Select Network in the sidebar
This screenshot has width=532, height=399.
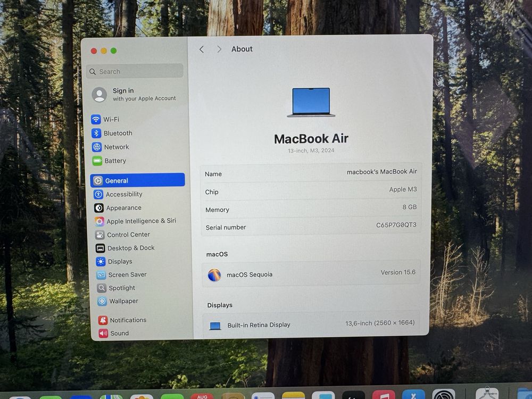click(x=111, y=147)
